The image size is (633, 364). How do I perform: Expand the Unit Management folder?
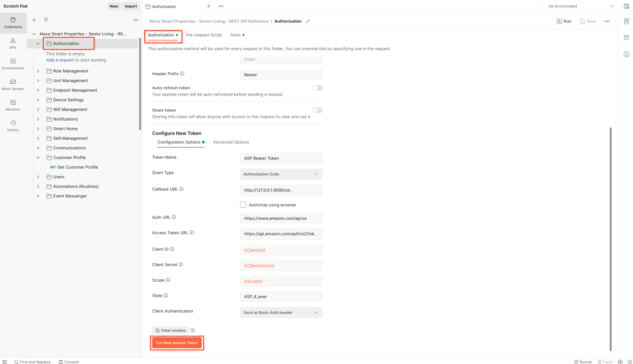click(x=38, y=81)
